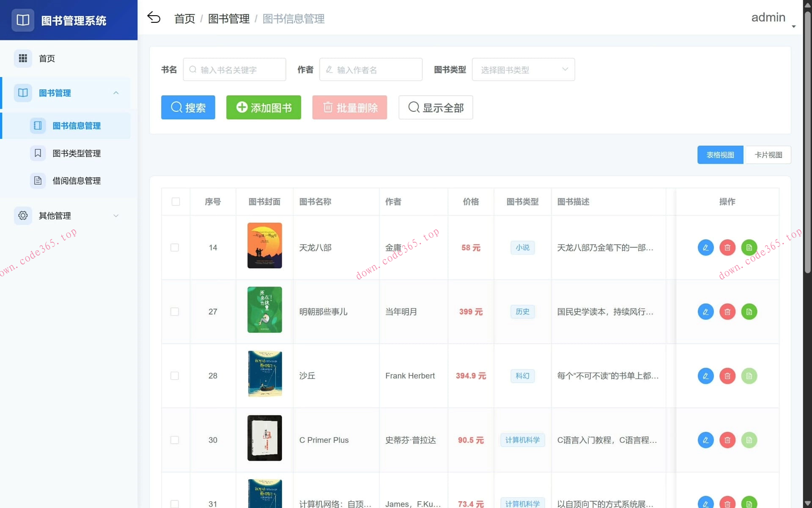Open details for the 沙丘 book
812x508 pixels.
(749, 376)
